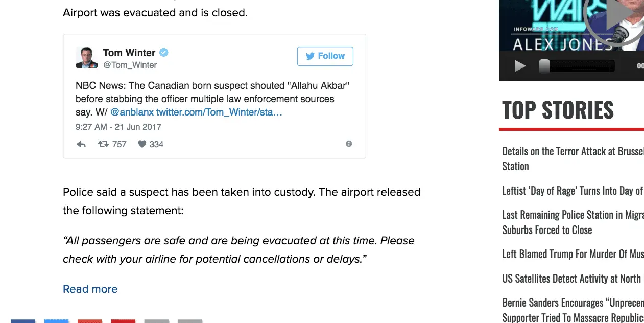
Task: Click the video seek bar handle
Action: click(x=544, y=66)
